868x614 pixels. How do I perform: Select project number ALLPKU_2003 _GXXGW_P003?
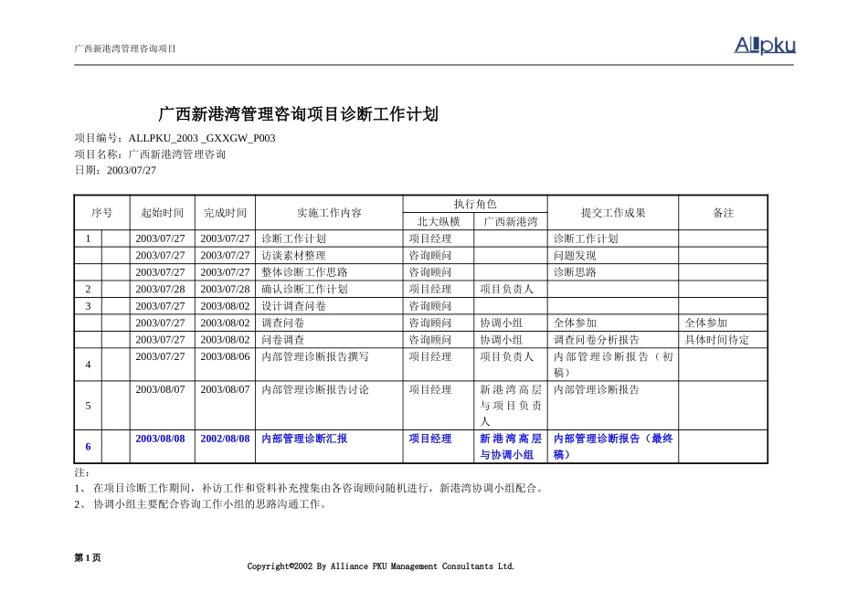pyautogui.click(x=202, y=138)
